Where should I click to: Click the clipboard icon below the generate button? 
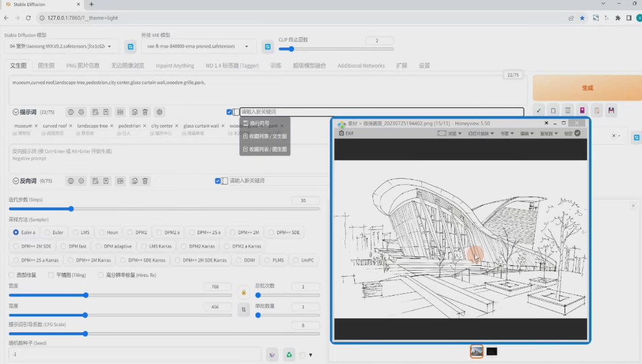(596, 110)
